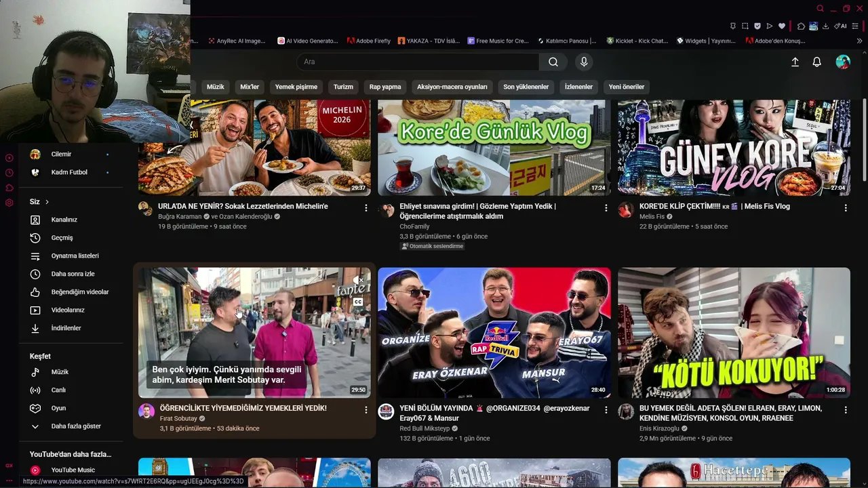Viewport: 868px width, 488px height.
Task: Open options menu for YENİ BÖLÜM YAYINDA video
Action: [x=606, y=410]
